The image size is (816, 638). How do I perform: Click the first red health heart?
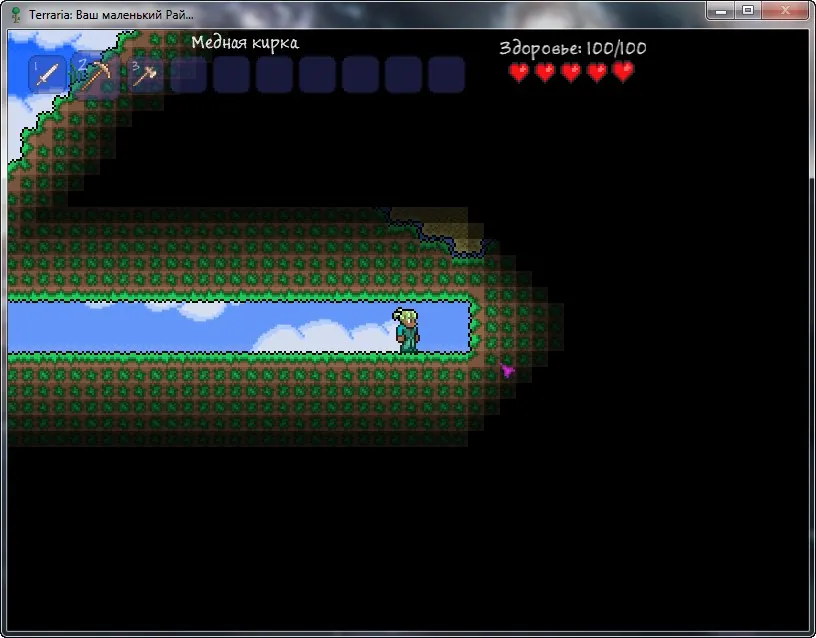click(x=519, y=72)
